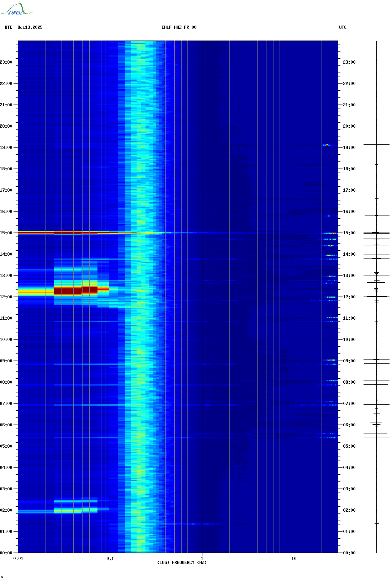The image size is (392, 581).
Task: Click the high-frequency spot near 19:00
Action: [x=328, y=145]
